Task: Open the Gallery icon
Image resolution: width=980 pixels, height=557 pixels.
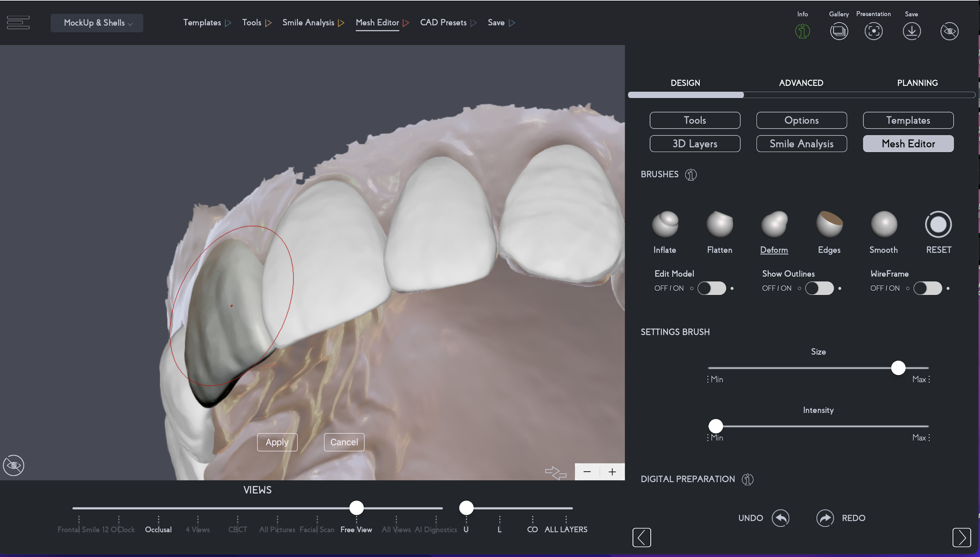Action: point(839,31)
